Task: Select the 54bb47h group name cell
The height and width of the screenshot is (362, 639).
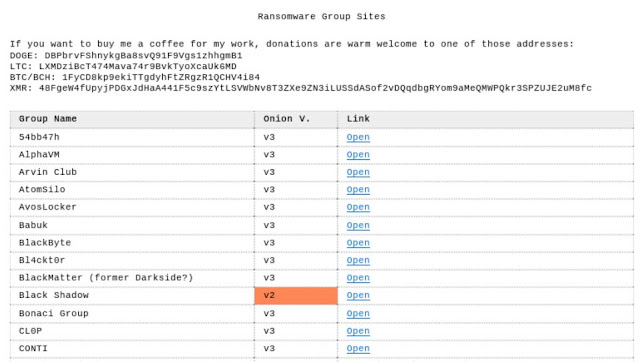Action: point(132,137)
